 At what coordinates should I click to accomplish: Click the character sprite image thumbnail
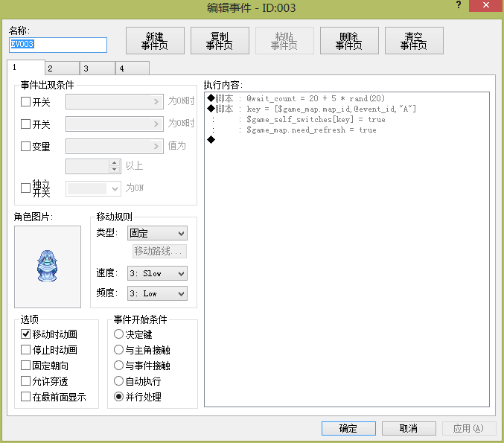point(48,267)
